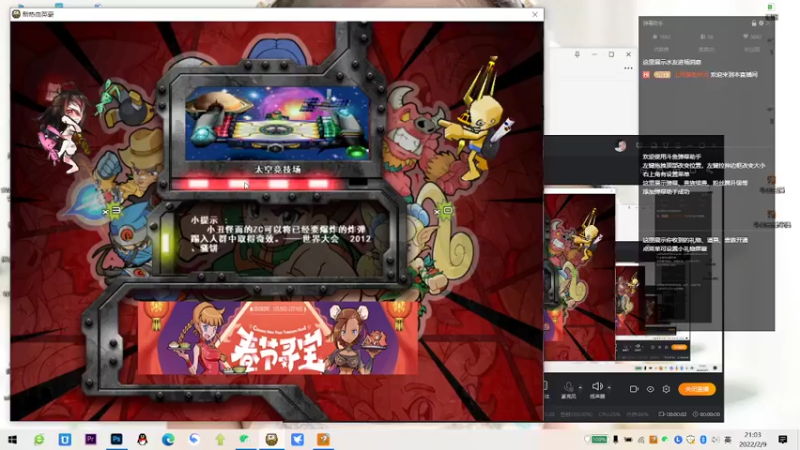This screenshot has width=800, height=450.
Task: Switch the input method indicator in tray
Action: 728,439
